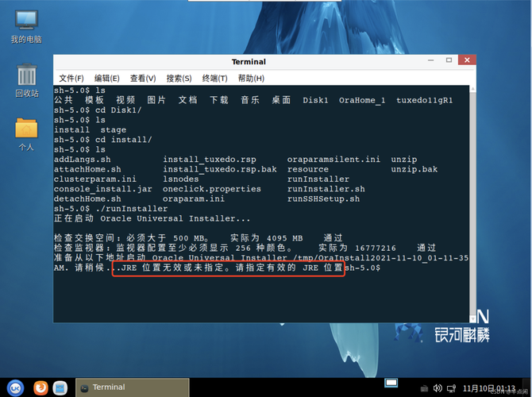Open the file manager from the taskbar

click(x=60, y=387)
